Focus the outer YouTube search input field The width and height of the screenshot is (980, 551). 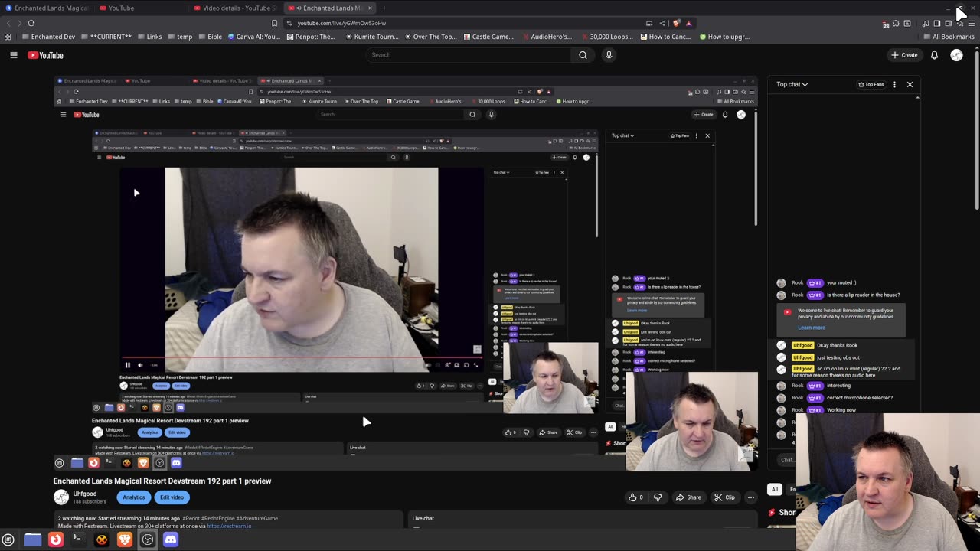point(467,55)
